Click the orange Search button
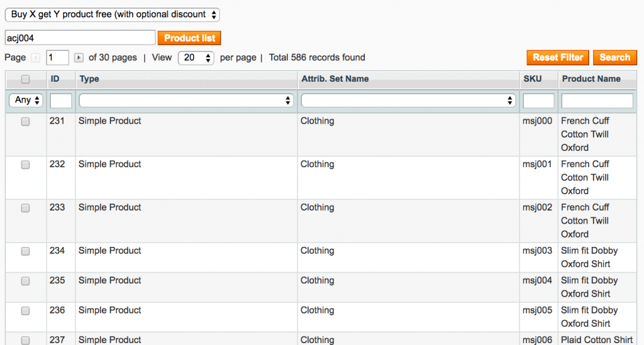This screenshot has height=345, width=644. [x=614, y=57]
